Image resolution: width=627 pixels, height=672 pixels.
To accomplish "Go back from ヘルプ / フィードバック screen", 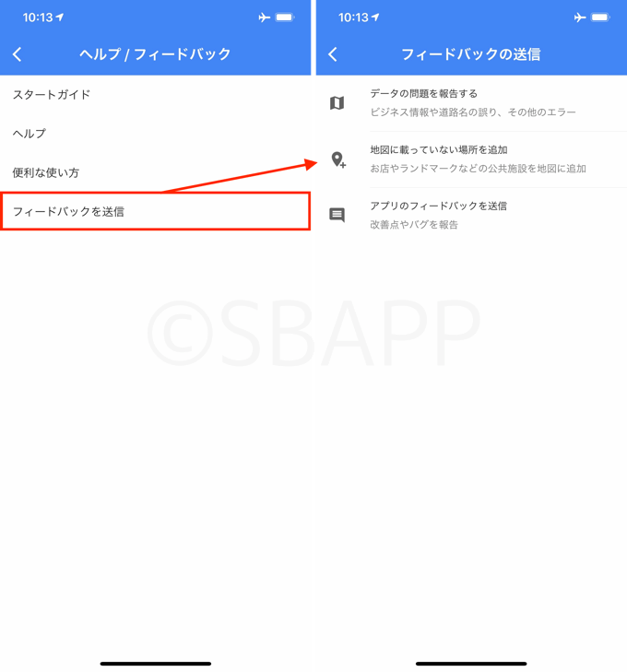I will pyautogui.click(x=18, y=54).
